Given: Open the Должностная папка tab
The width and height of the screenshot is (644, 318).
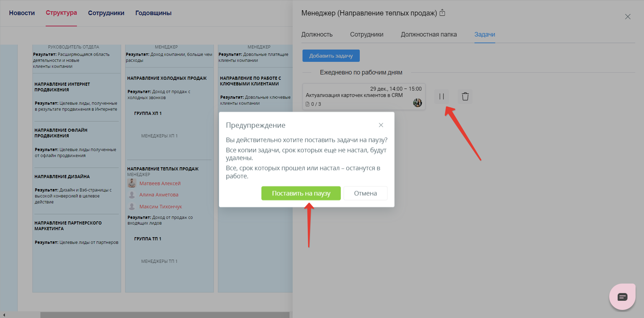Looking at the screenshot, I should (429, 34).
